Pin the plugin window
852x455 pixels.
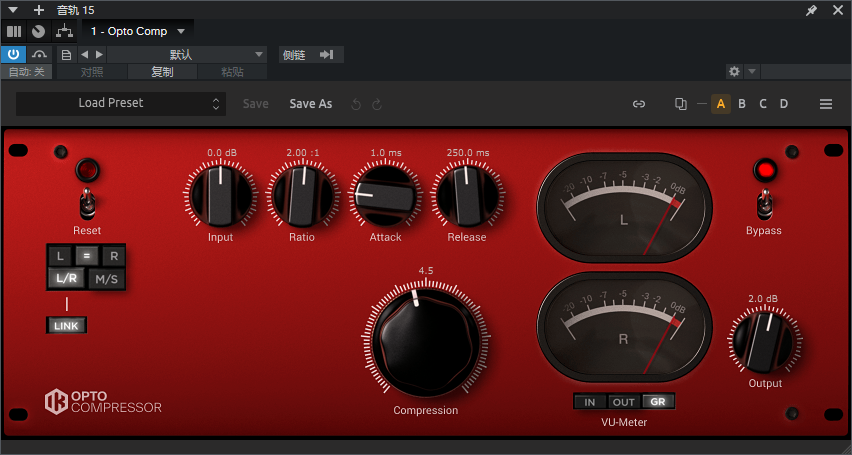pyautogui.click(x=811, y=10)
